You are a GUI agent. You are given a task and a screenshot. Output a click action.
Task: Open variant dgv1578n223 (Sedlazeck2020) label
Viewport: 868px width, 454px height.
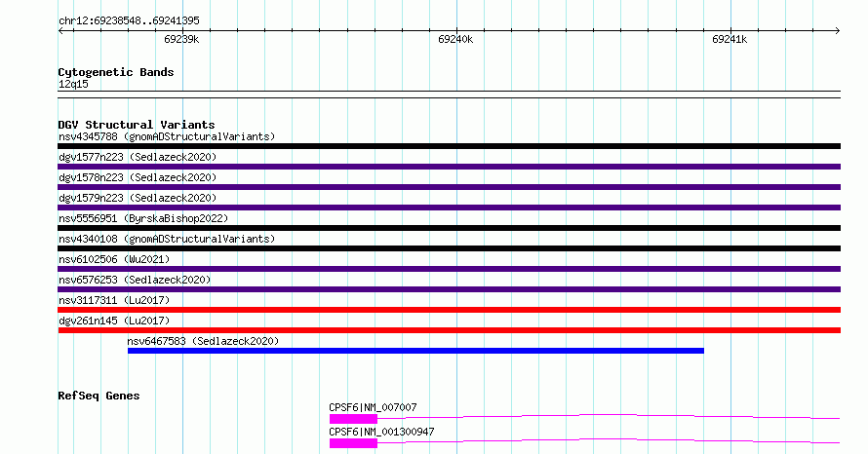coord(138,177)
